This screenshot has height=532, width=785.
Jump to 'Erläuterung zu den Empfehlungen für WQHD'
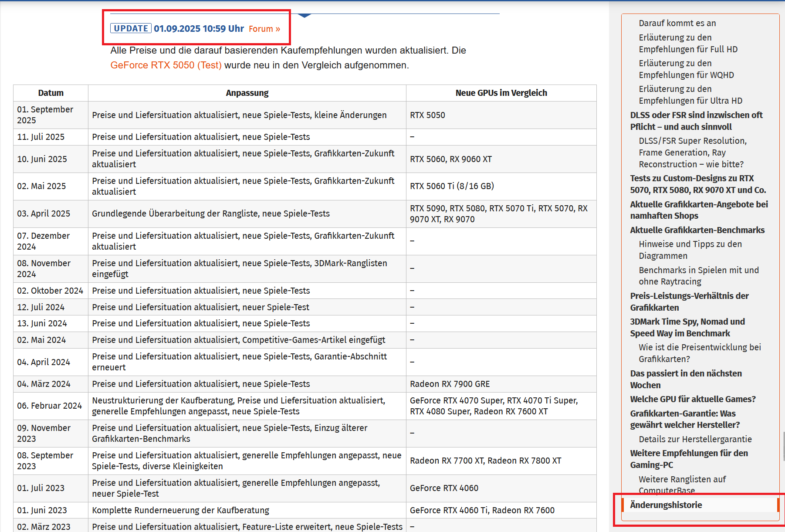coord(686,69)
